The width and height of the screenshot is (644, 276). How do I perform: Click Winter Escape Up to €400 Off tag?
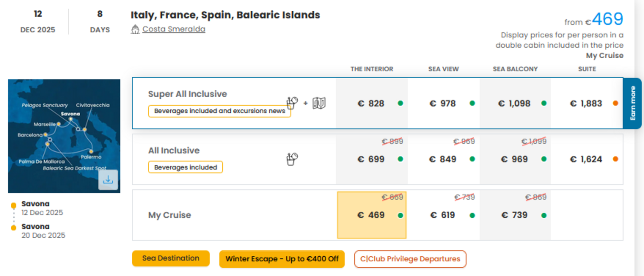pyautogui.click(x=282, y=259)
